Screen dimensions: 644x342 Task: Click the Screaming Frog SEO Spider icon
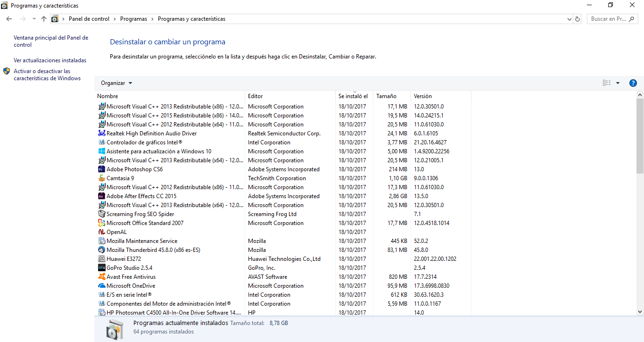click(102, 214)
